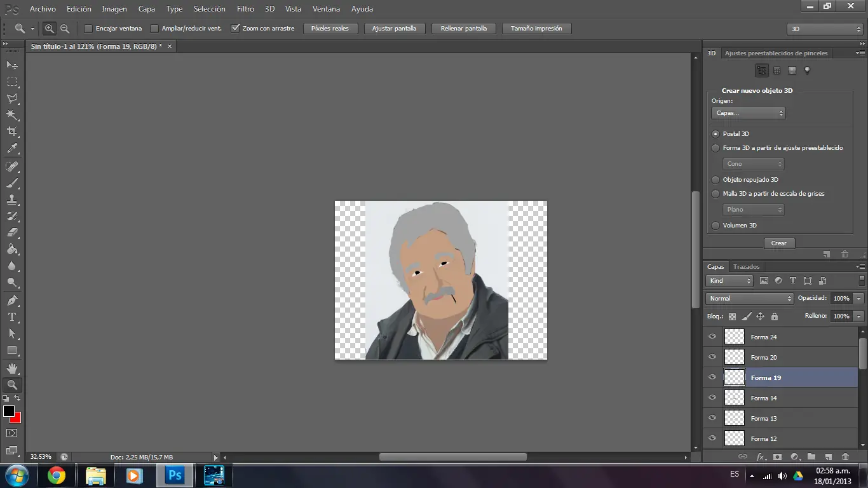Select the Hand tool
This screenshot has height=488, width=868.
(12, 368)
